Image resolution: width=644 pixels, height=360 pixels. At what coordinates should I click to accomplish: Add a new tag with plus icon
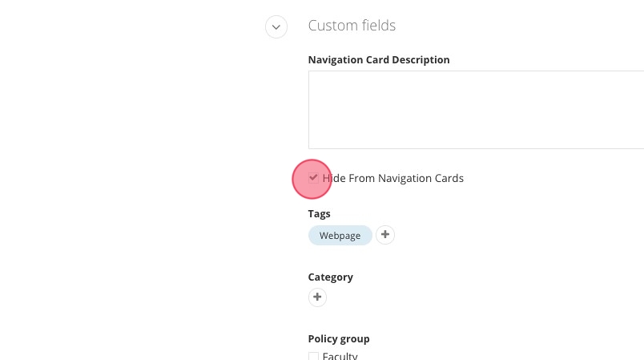(x=384, y=235)
